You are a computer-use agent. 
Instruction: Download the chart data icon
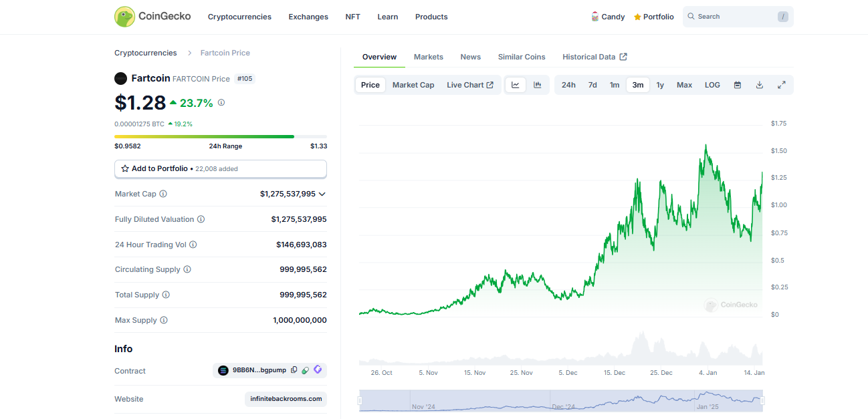point(760,85)
